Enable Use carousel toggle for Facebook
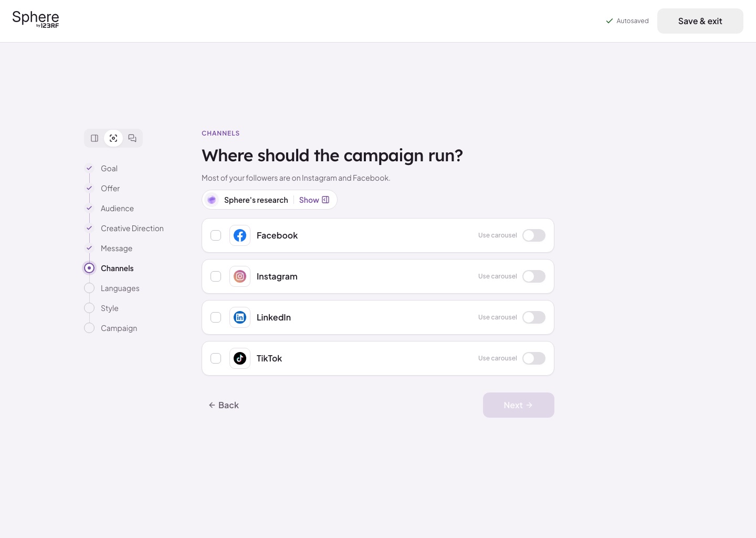756x538 pixels. (534, 235)
